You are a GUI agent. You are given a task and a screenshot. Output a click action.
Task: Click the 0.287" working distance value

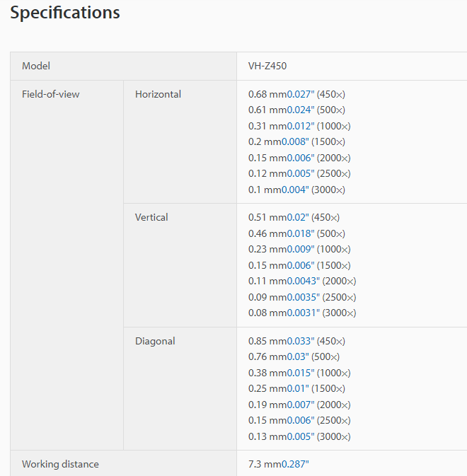tap(295, 464)
